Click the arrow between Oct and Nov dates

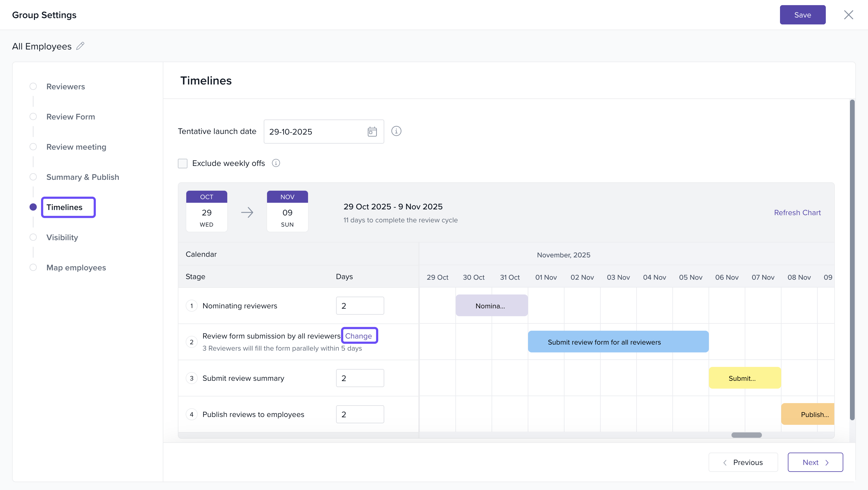(247, 212)
